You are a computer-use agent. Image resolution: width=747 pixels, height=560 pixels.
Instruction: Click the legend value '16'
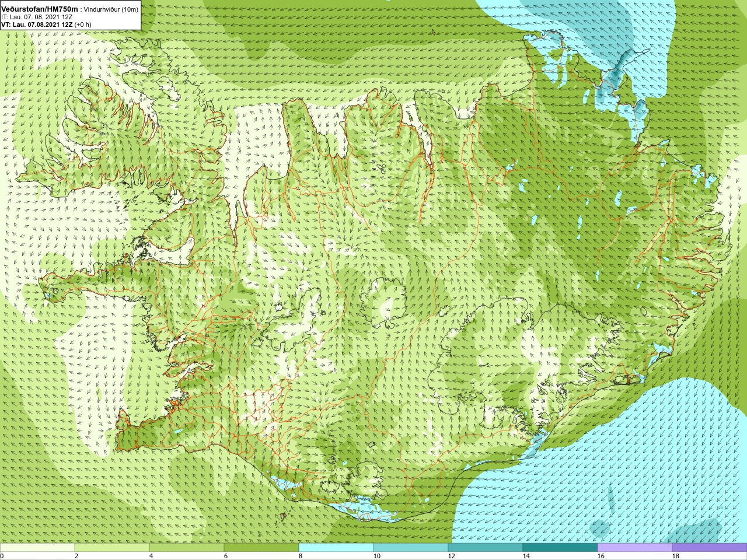click(601, 556)
